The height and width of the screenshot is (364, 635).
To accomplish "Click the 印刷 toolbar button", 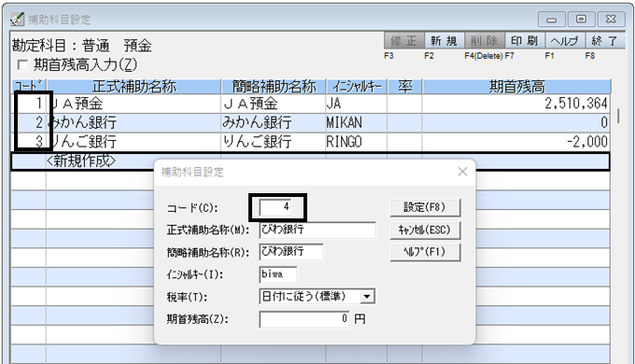I will click(524, 41).
